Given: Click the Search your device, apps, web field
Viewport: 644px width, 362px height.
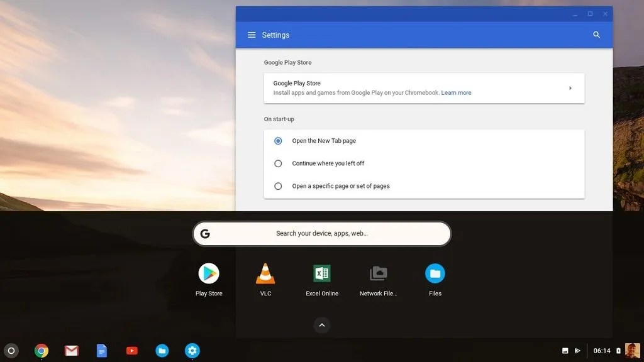Looking at the screenshot, I should (322, 234).
